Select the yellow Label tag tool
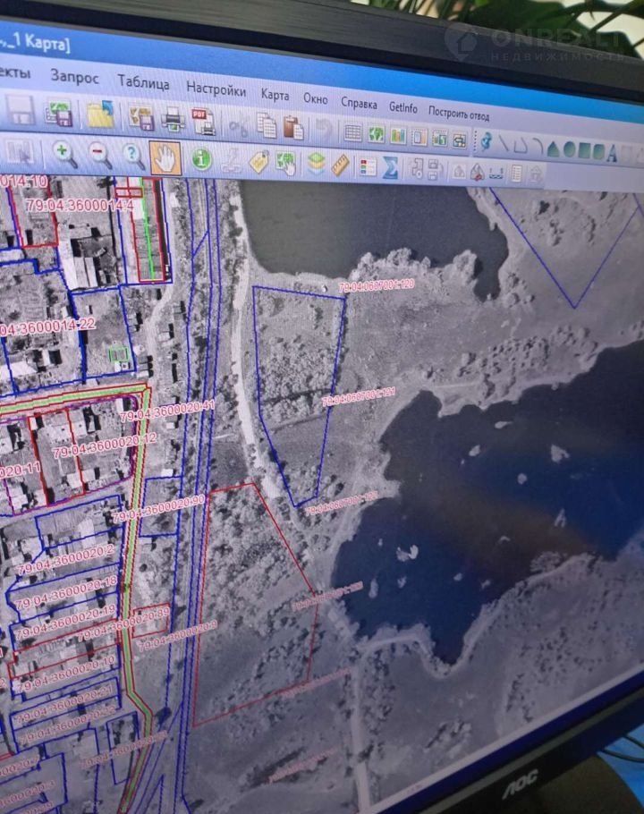 point(258,162)
